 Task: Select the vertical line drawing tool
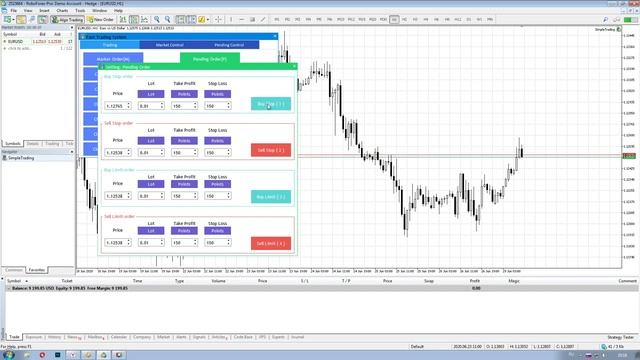coord(231,19)
